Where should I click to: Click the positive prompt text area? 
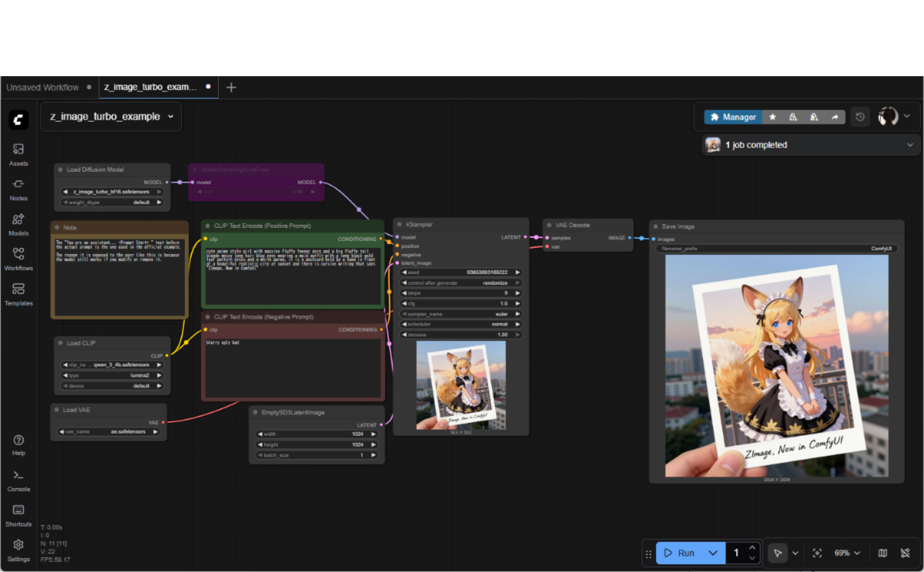[293, 275]
